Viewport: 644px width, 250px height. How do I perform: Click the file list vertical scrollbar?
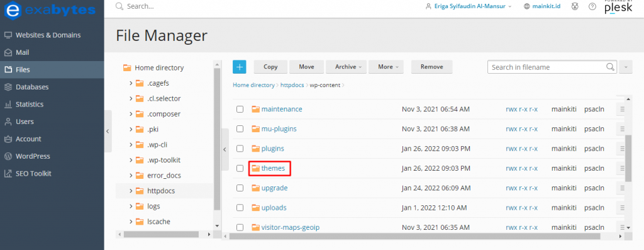pyautogui.click(x=628, y=158)
